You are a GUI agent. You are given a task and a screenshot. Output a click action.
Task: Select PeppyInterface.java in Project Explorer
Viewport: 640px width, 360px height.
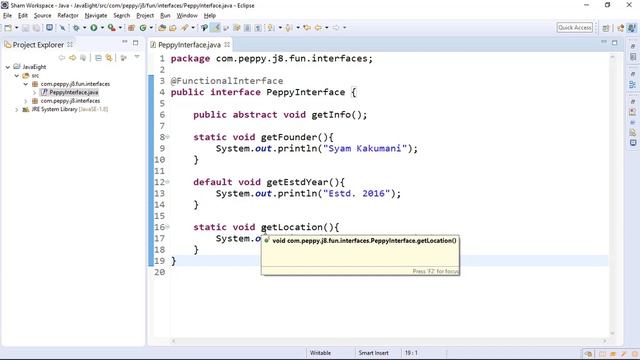74,92
